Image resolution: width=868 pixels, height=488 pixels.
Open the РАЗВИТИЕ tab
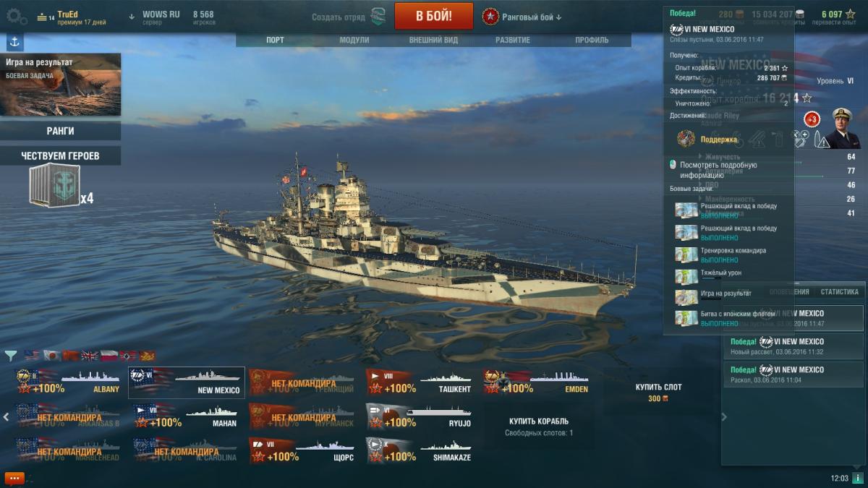[x=513, y=40]
